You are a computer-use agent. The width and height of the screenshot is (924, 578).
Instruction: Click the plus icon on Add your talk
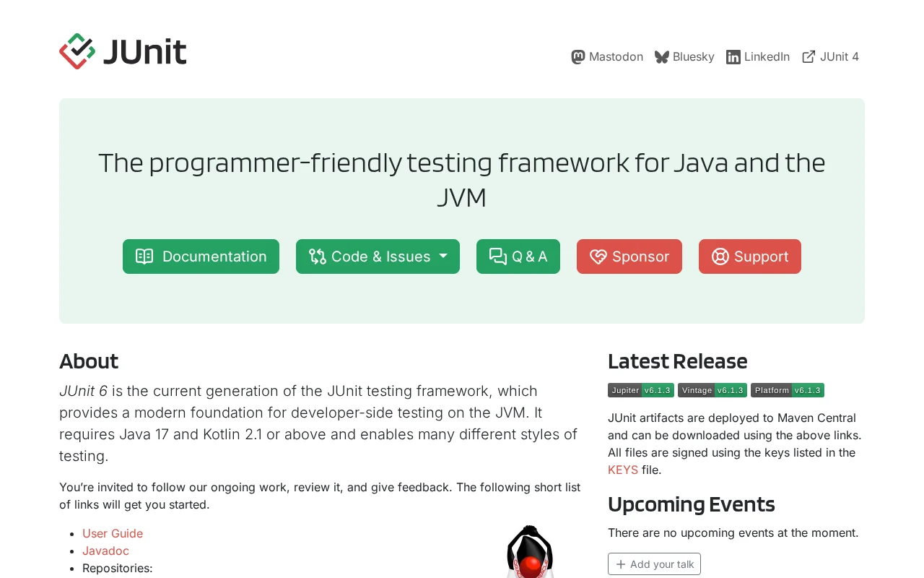click(621, 564)
